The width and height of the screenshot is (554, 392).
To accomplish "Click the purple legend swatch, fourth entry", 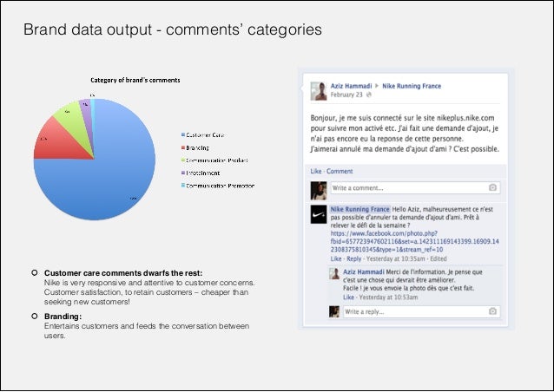I will point(183,173).
